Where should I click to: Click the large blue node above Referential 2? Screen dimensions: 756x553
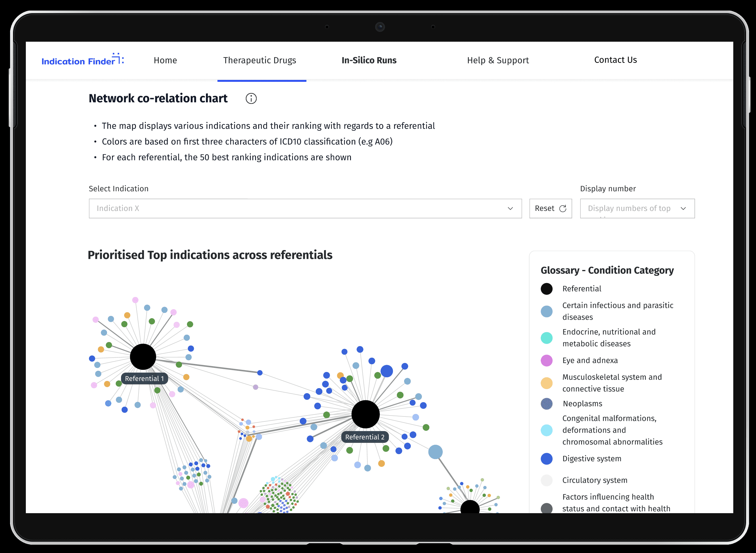[387, 371]
